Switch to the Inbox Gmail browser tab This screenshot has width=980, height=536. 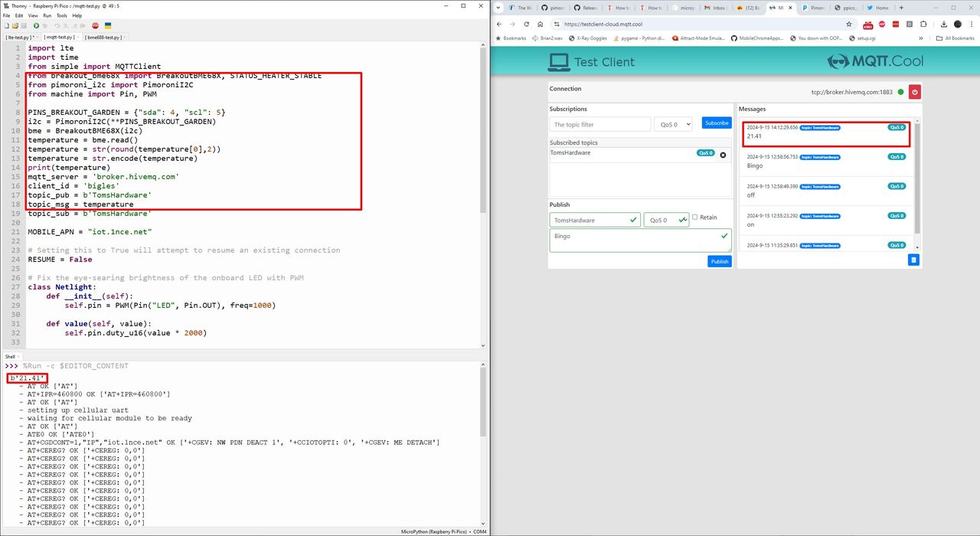[717, 8]
